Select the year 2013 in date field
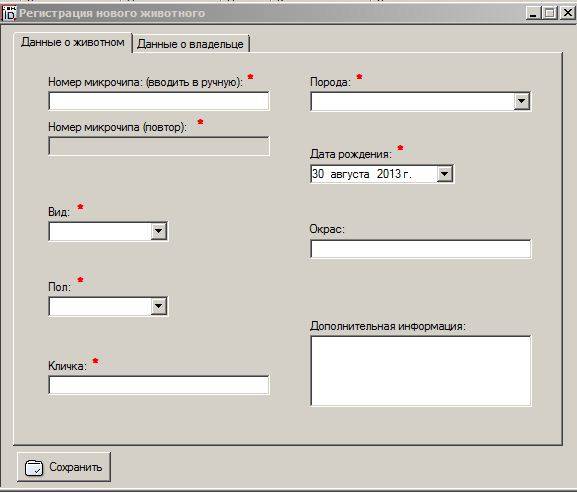The height and width of the screenshot is (493, 577). coord(389,174)
